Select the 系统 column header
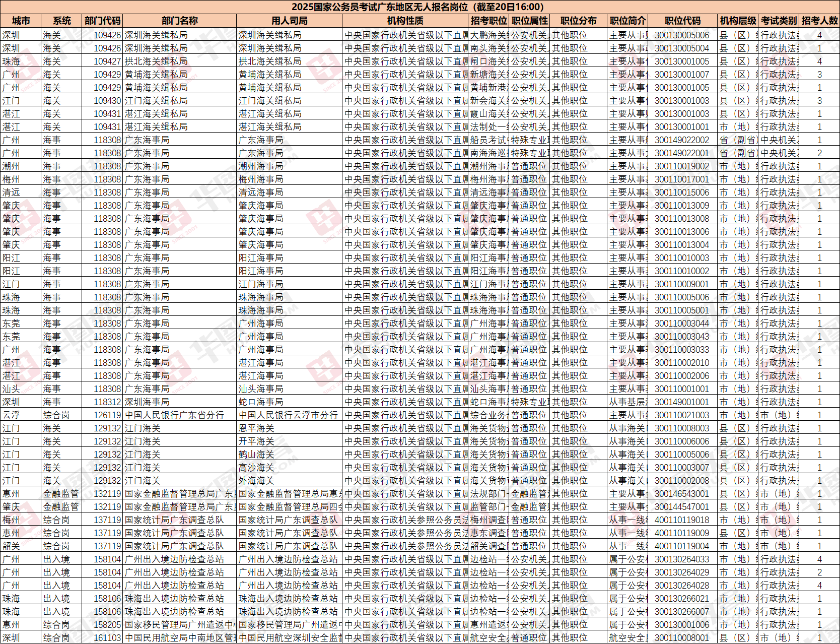Screen dimensions: 840x644 tap(61, 21)
